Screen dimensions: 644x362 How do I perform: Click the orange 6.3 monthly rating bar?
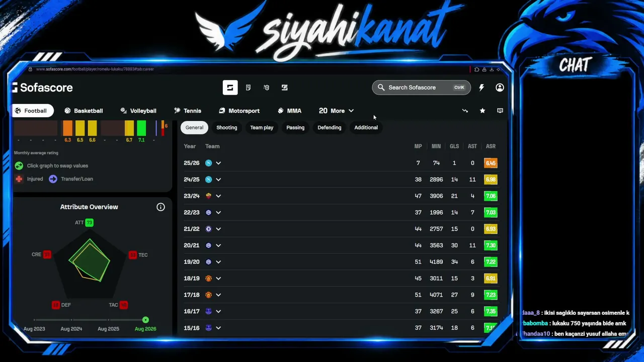pos(67,128)
